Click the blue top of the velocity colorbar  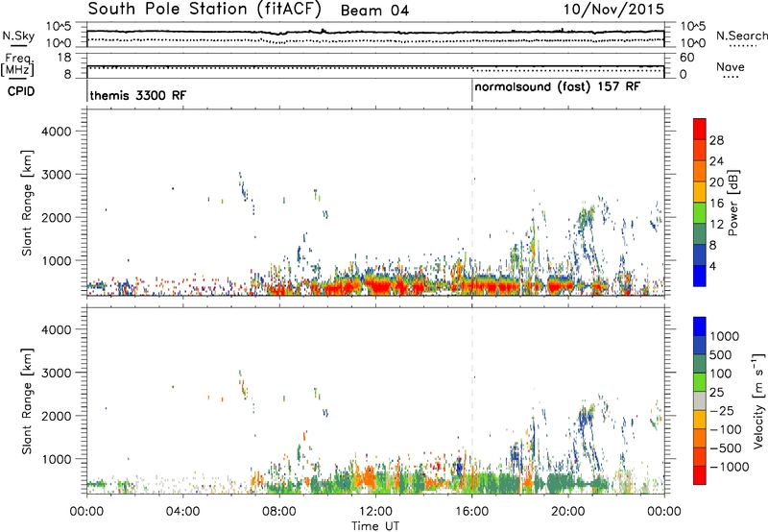[x=700, y=326]
